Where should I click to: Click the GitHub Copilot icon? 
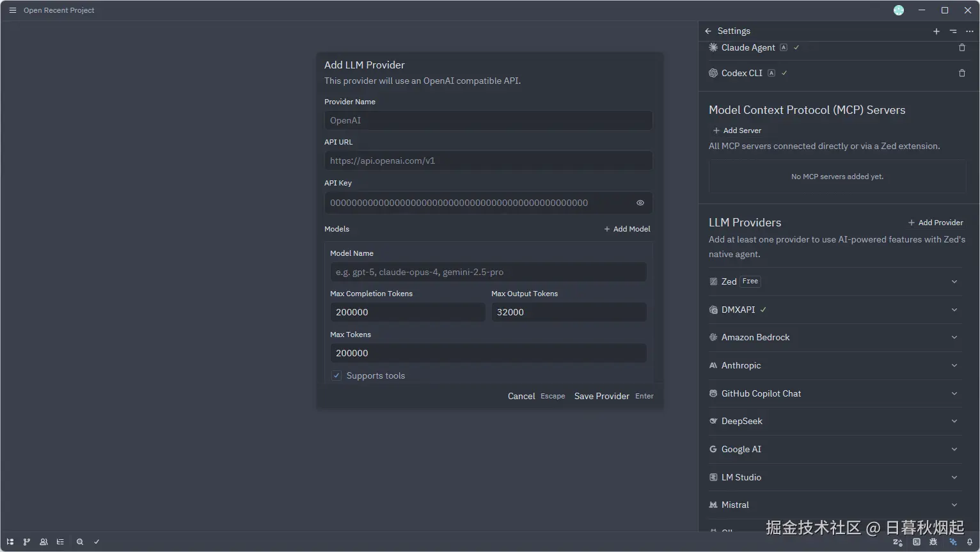713,393
